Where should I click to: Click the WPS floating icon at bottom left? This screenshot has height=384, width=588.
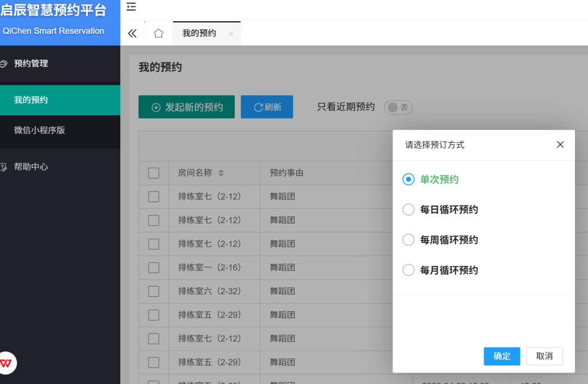(6, 363)
